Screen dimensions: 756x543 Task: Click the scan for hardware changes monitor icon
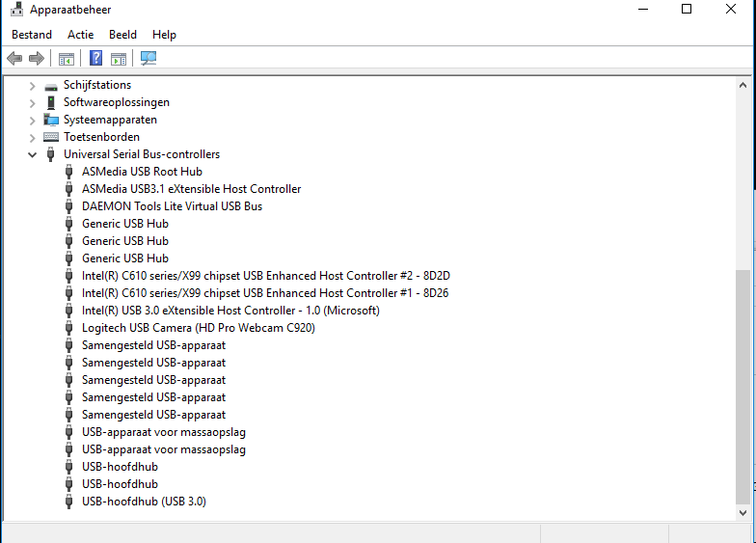pyautogui.click(x=148, y=58)
